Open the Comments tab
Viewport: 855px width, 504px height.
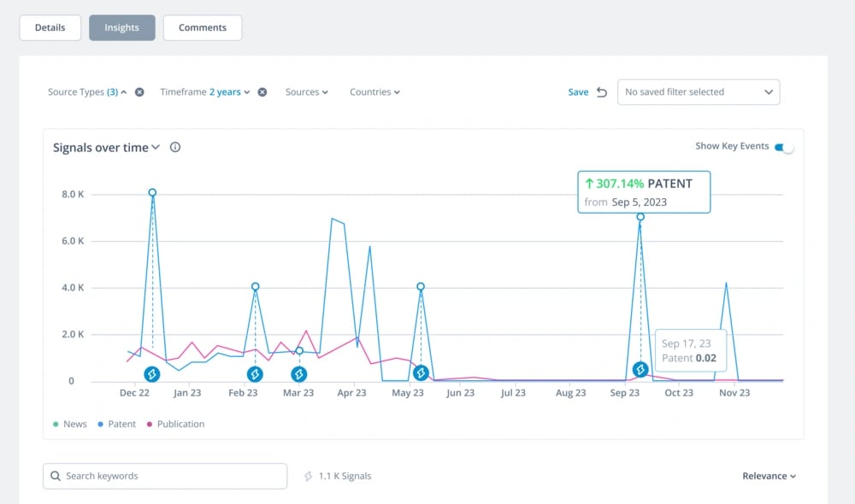[x=203, y=27]
